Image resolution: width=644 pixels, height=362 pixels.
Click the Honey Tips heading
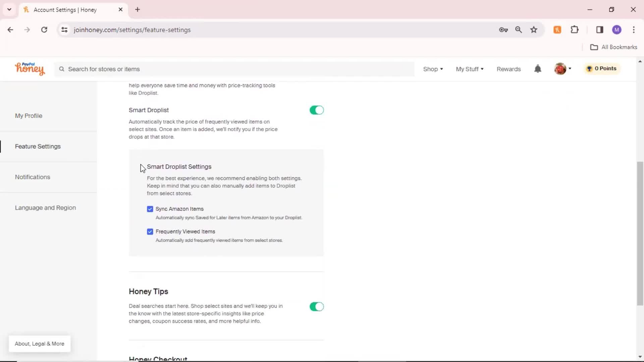(148, 292)
